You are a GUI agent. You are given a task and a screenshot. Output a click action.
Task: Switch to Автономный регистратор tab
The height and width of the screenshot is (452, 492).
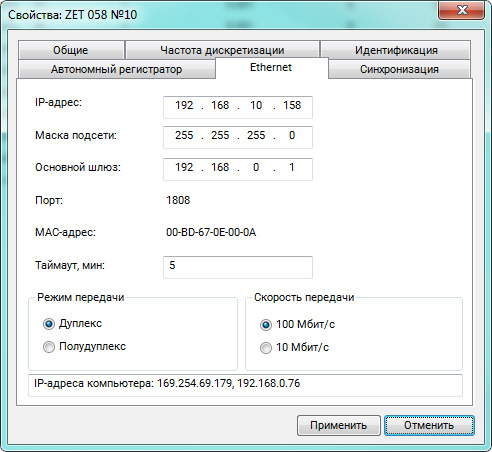(117, 69)
